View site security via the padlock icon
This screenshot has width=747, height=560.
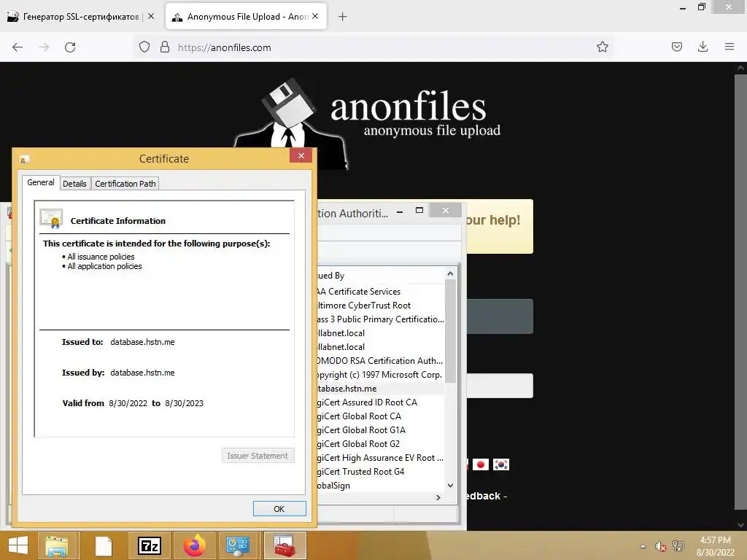165,47
